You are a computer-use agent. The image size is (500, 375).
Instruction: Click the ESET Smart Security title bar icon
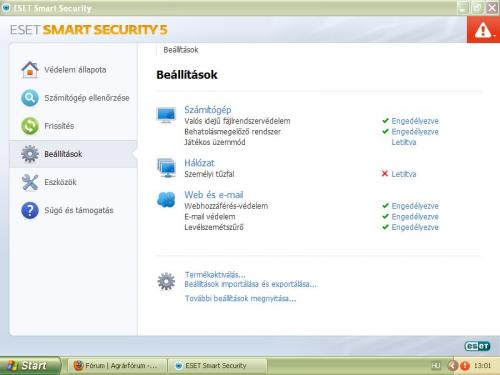point(6,8)
